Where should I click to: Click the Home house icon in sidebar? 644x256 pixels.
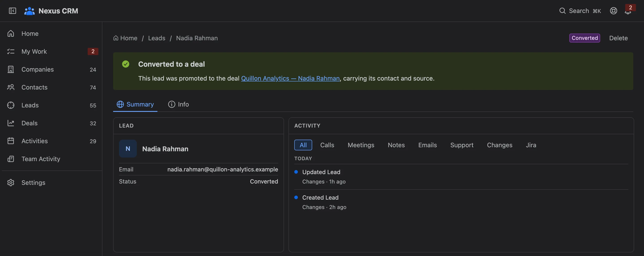coord(11,33)
